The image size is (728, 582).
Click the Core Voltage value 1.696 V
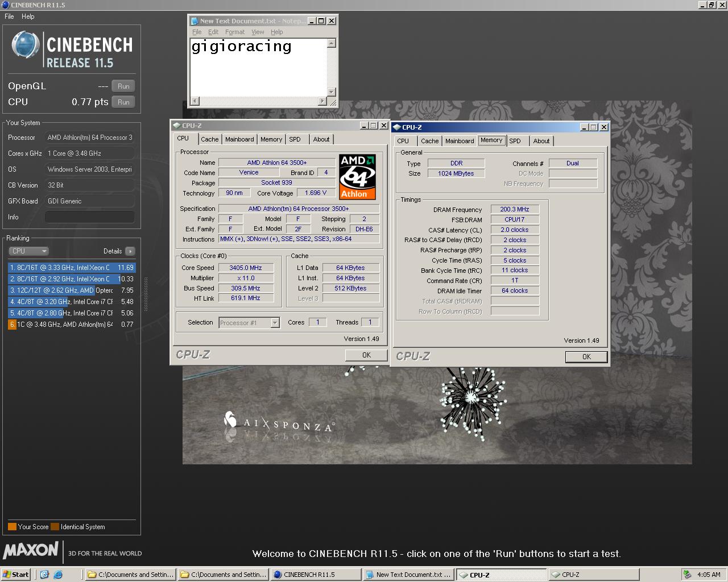(316, 193)
